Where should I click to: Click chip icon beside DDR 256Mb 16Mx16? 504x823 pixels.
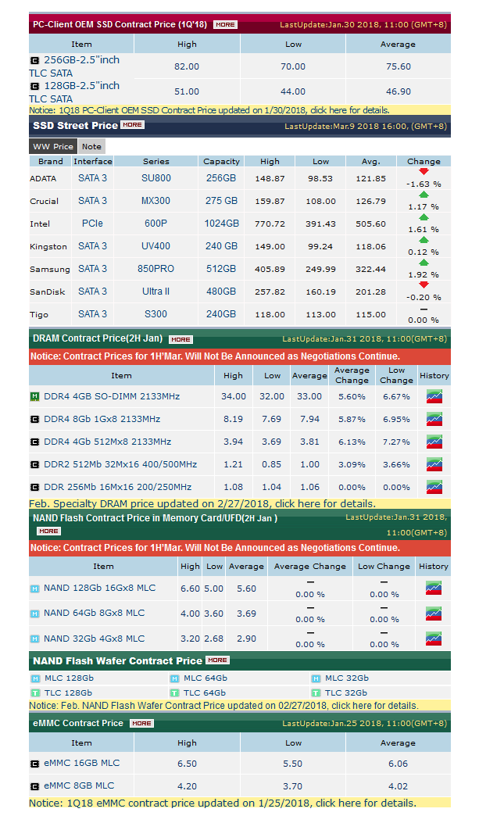click(34, 487)
